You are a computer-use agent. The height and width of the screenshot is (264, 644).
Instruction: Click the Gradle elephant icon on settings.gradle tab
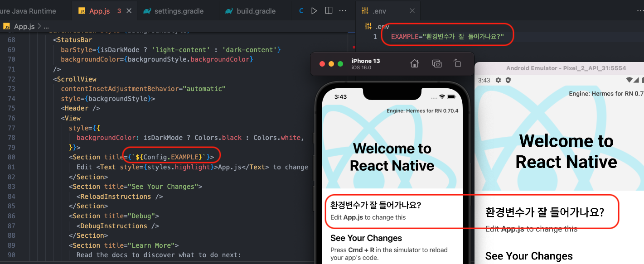(147, 11)
